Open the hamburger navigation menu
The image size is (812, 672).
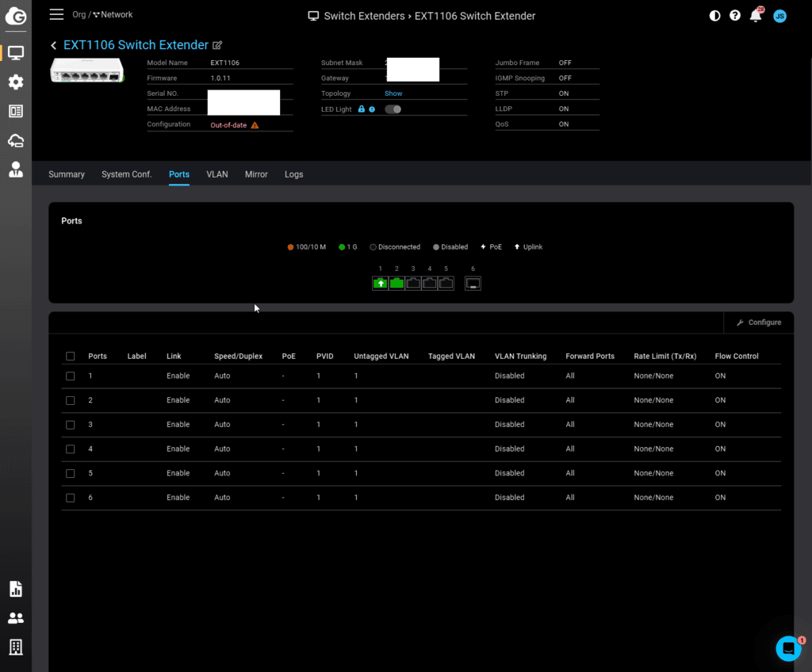tap(56, 15)
